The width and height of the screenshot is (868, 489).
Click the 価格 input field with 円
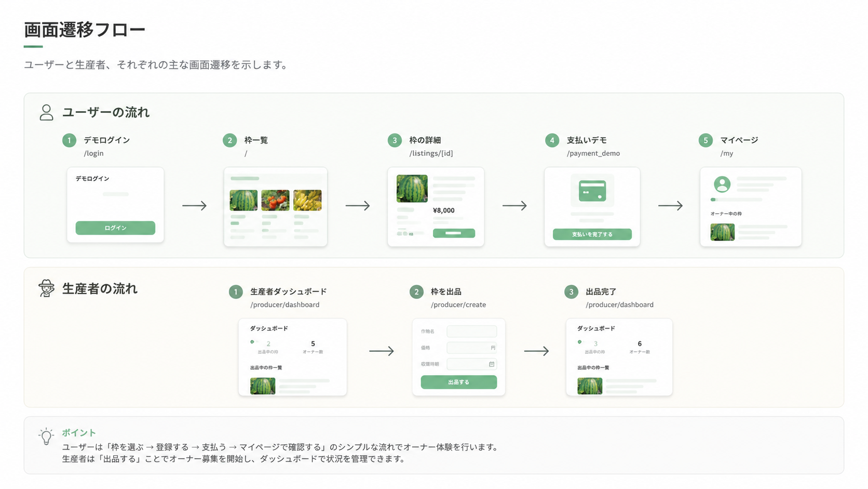click(x=472, y=348)
